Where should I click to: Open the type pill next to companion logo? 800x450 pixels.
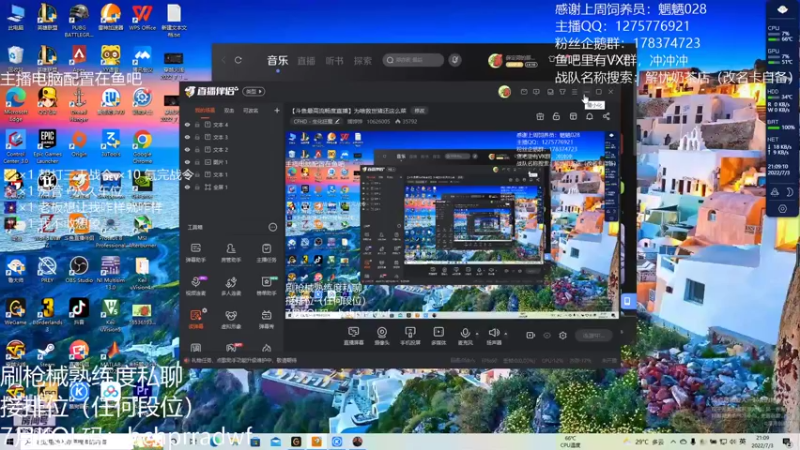pyautogui.click(x=254, y=92)
